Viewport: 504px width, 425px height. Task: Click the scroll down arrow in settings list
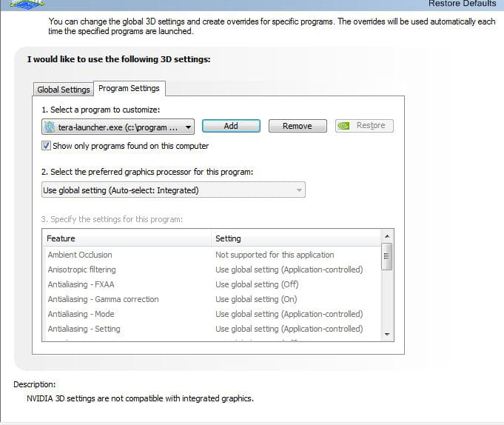click(387, 335)
